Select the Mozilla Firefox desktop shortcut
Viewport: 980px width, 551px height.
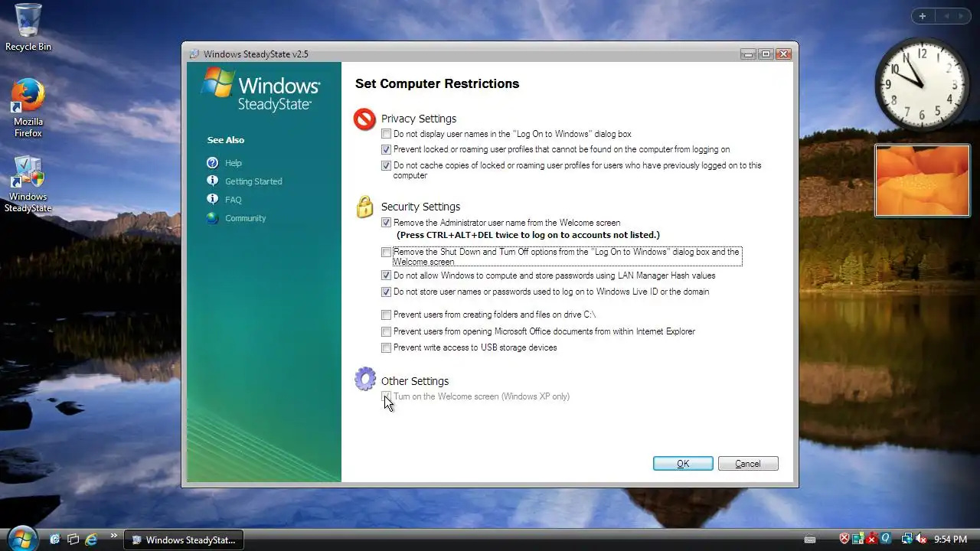click(28, 108)
